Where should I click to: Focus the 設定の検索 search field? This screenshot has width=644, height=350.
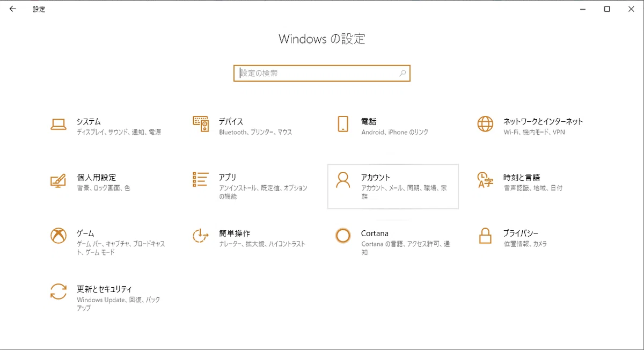322,73
